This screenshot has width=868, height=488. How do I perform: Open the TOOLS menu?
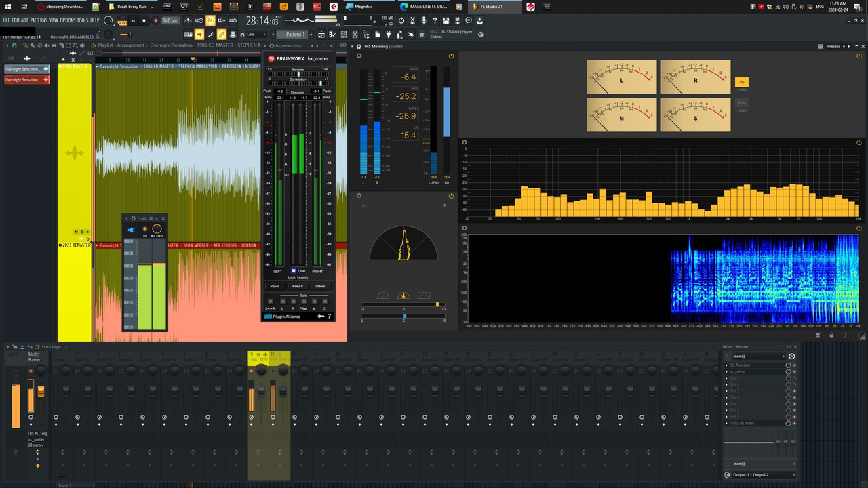point(83,20)
